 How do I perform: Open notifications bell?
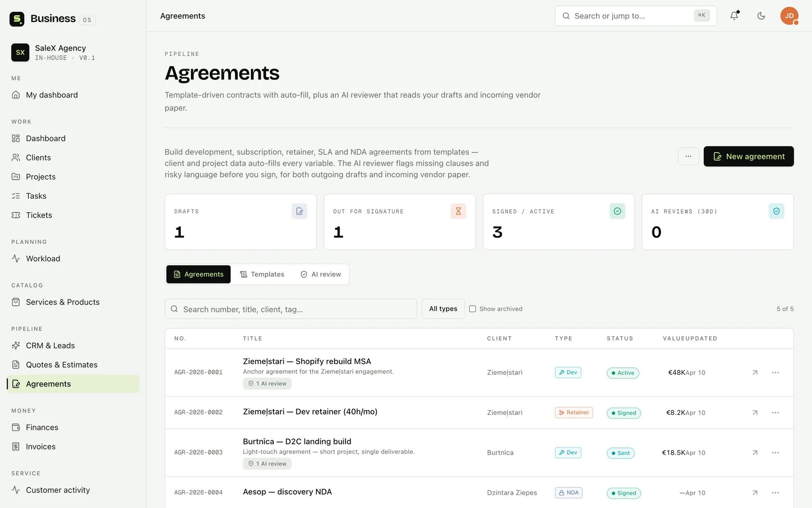pos(734,16)
